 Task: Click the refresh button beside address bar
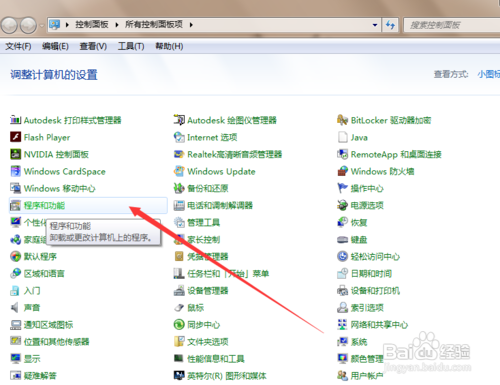tap(390, 25)
